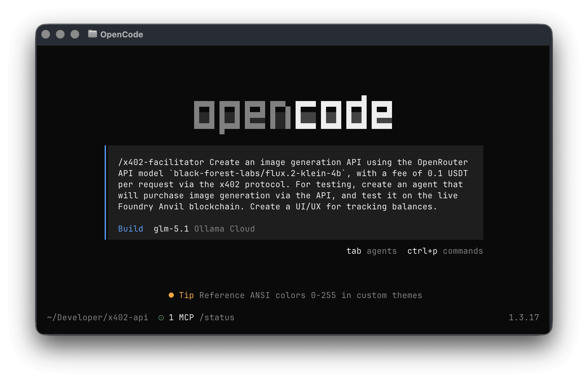Click the green MCP status indicator icon
The height and width of the screenshot is (382, 588).
[161, 318]
